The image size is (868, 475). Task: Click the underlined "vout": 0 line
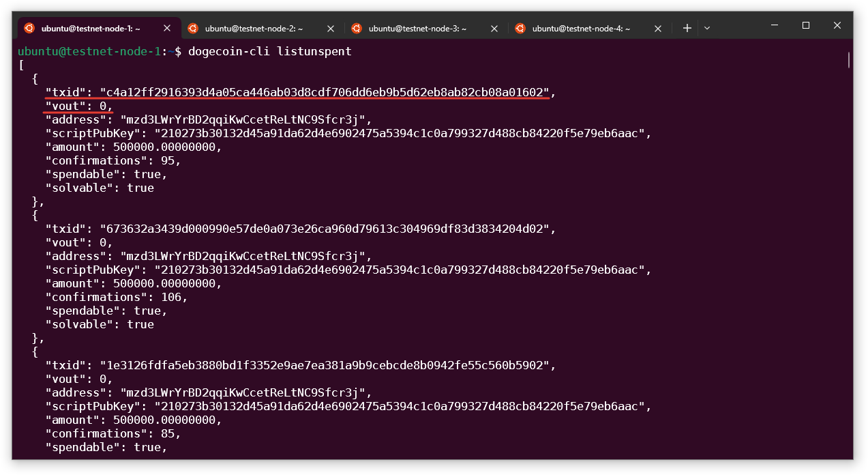pos(79,106)
